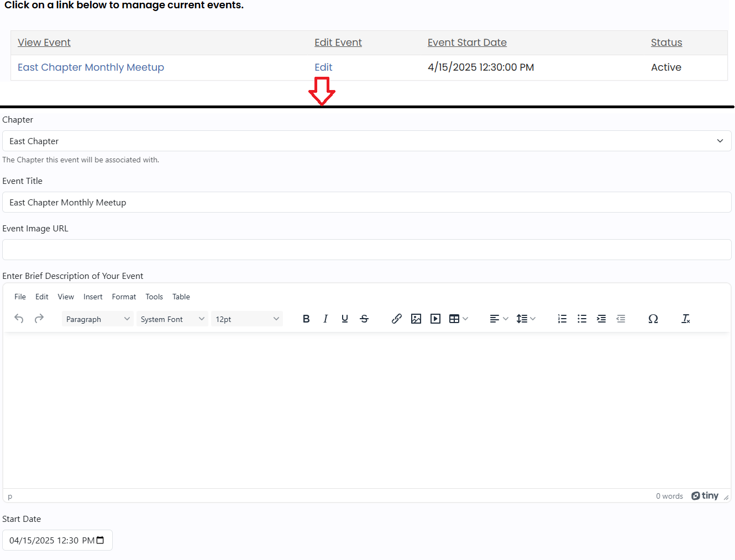Viewport: 735px width, 560px height.
Task: Open the 12pt font size dropdown
Action: point(246,319)
